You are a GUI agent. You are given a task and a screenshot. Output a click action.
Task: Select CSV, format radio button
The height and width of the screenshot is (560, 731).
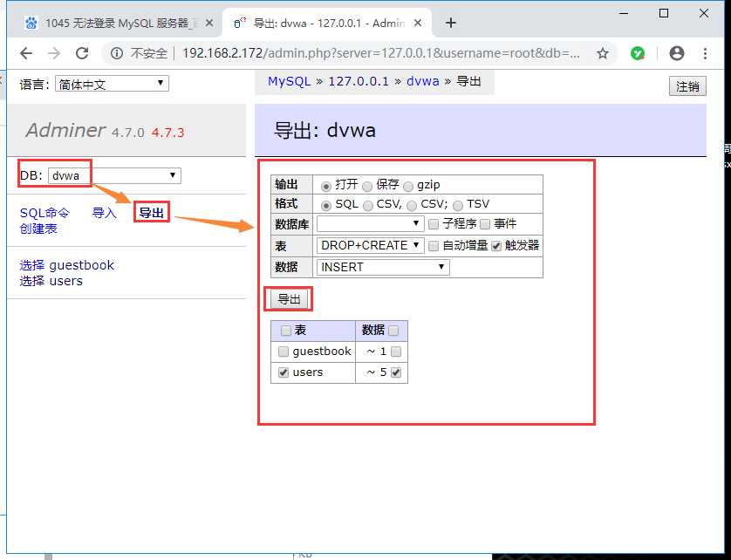(368, 205)
